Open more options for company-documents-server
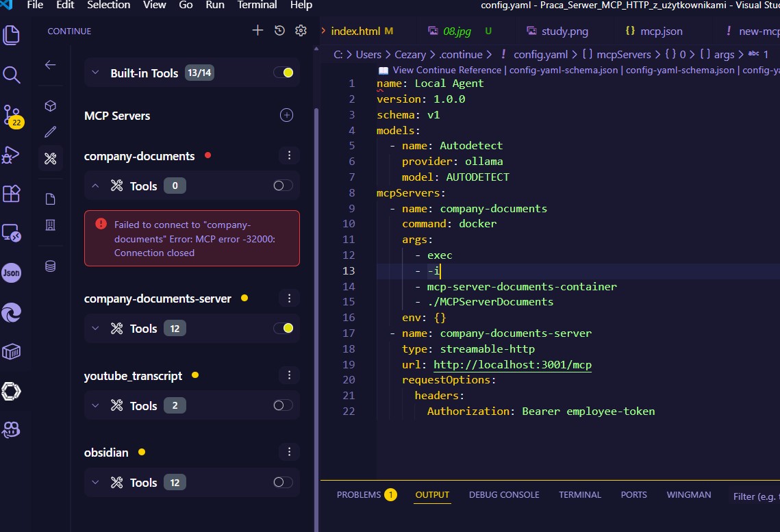 tap(289, 299)
